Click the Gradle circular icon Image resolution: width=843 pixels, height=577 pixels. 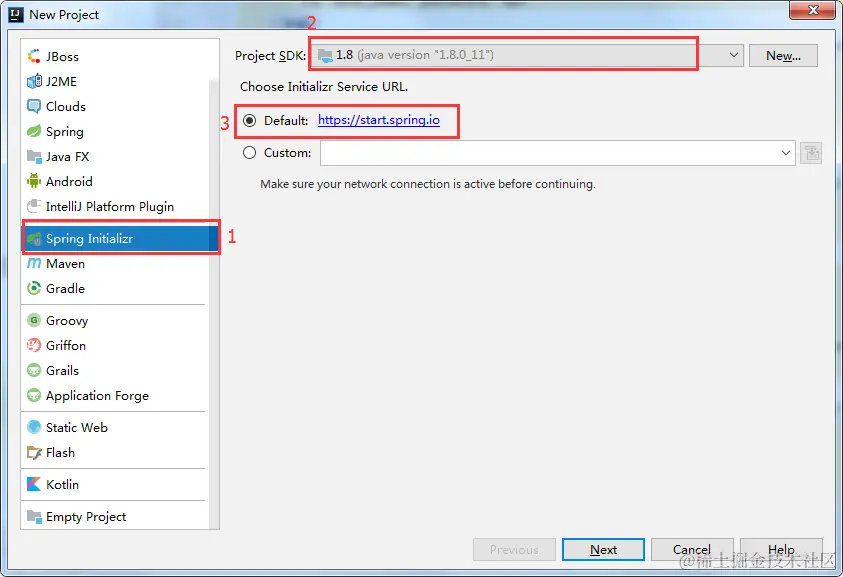point(34,288)
